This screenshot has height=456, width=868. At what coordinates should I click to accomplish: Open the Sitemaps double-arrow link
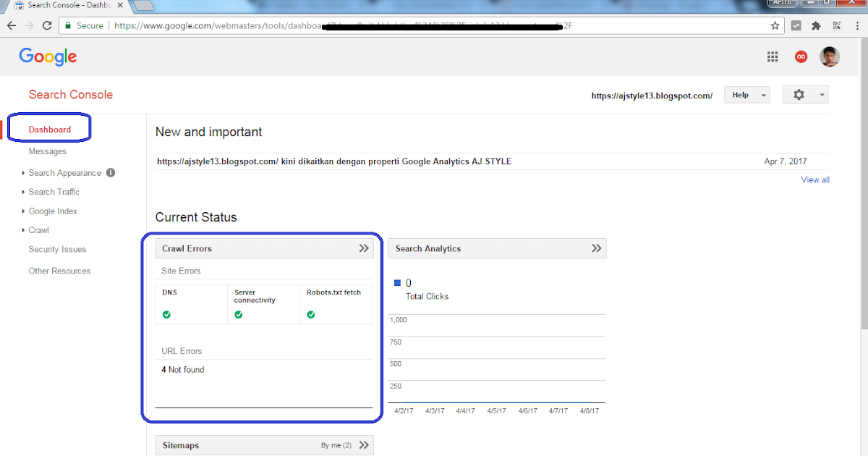364,445
